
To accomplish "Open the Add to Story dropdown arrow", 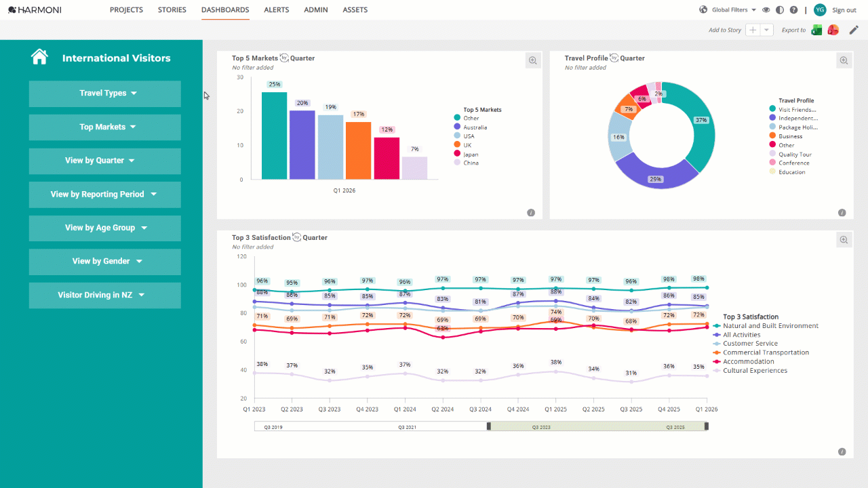I will (x=766, y=30).
